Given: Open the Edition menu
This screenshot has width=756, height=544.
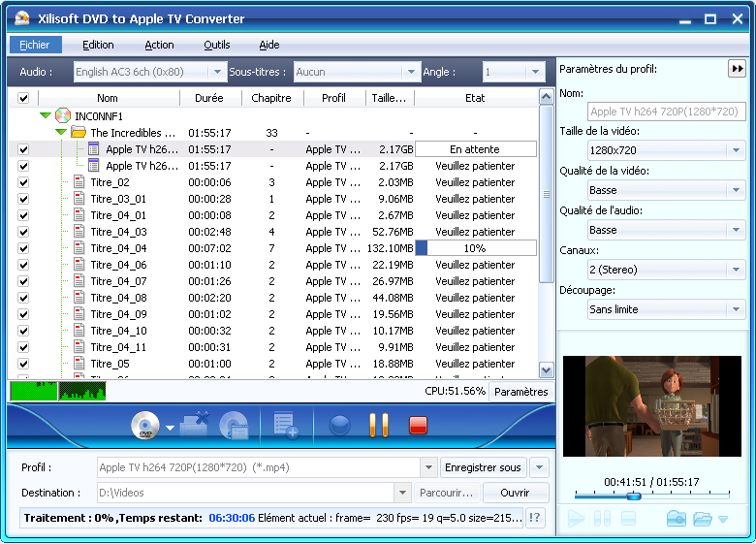Looking at the screenshot, I should 98,45.
